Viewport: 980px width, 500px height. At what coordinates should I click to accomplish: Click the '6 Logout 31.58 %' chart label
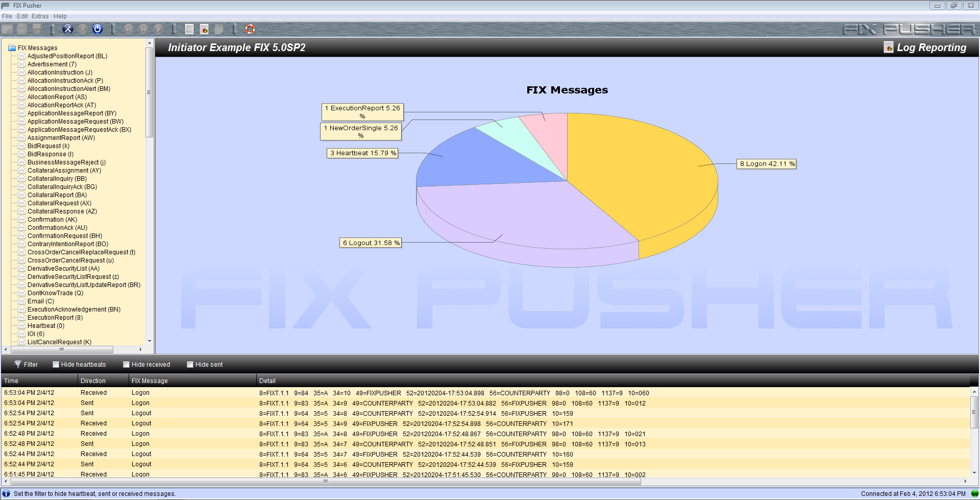pos(371,243)
